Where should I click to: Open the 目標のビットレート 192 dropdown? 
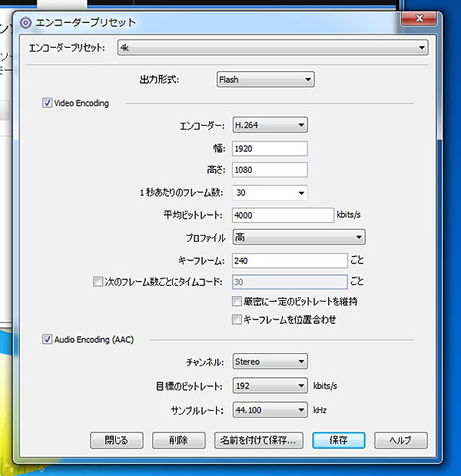click(x=270, y=386)
